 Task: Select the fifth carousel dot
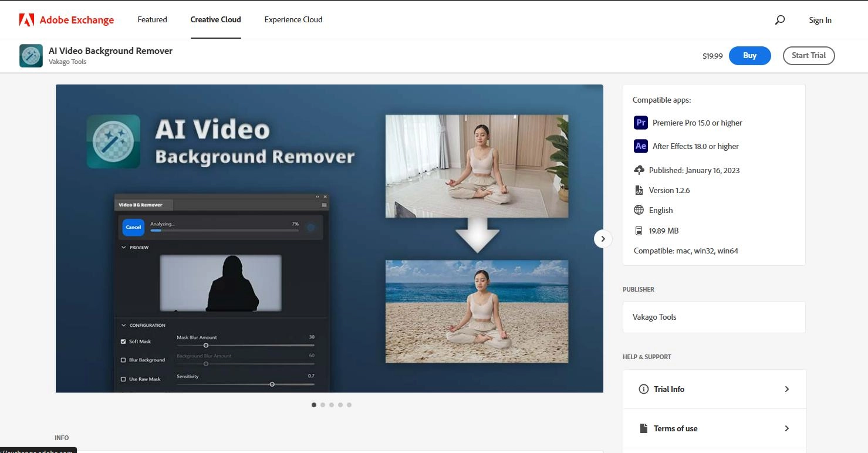[349, 405]
